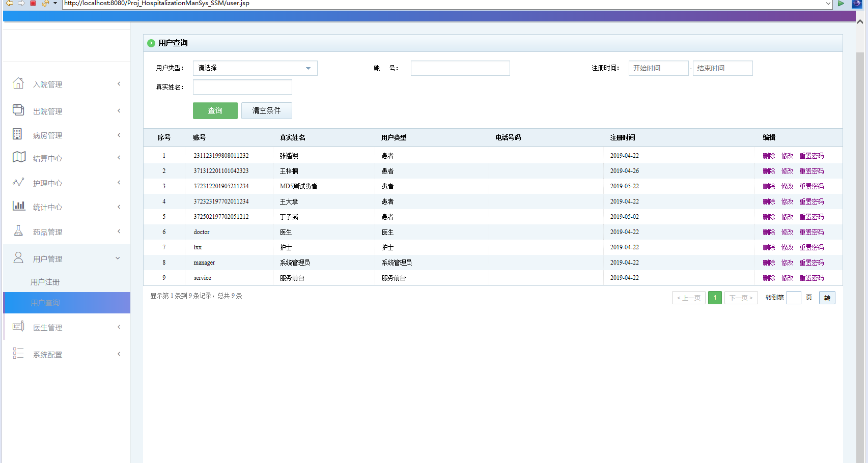This screenshot has height=463, width=868.
Task: Expand the 系统配置 menu chevron
Action: pyautogui.click(x=119, y=354)
